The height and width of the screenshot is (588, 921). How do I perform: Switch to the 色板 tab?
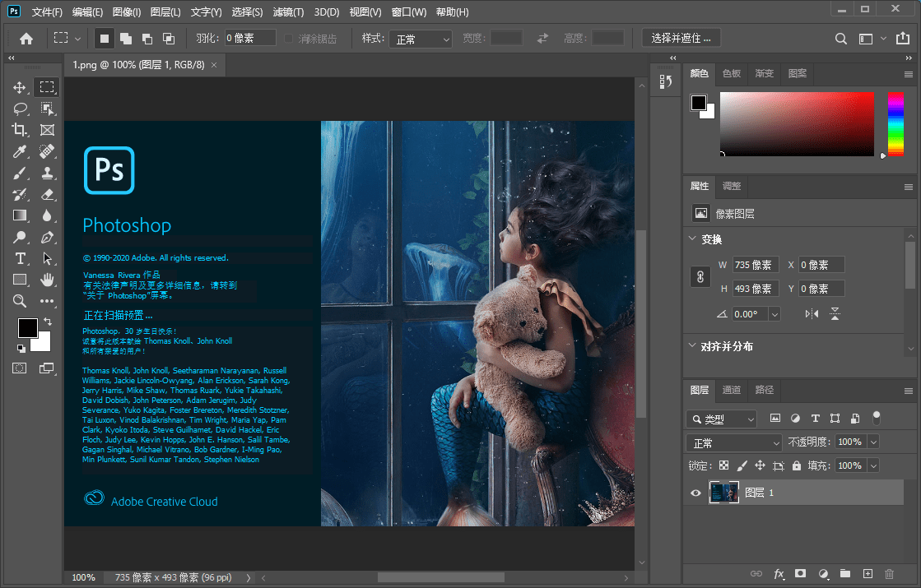coord(731,73)
